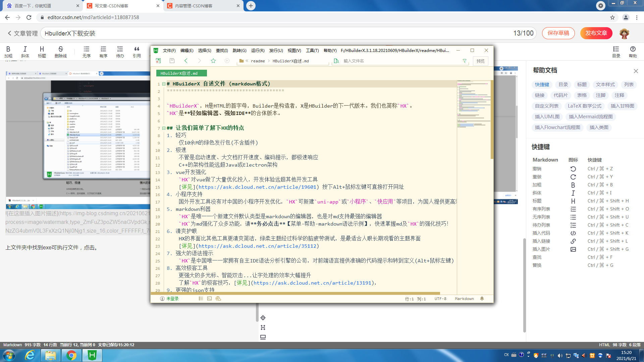Click the bookmark star icon in HBuilderX

point(213,61)
